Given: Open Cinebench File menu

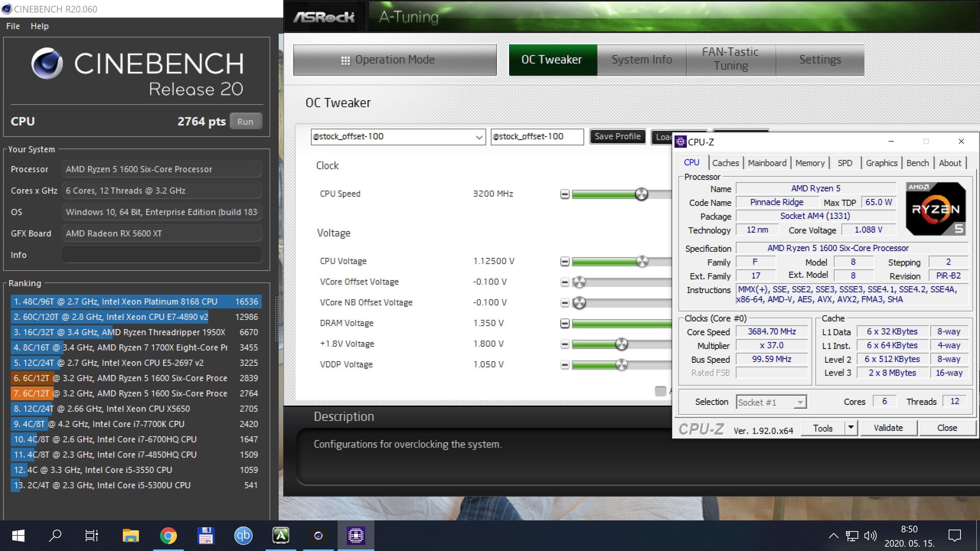Looking at the screenshot, I should [x=13, y=26].
